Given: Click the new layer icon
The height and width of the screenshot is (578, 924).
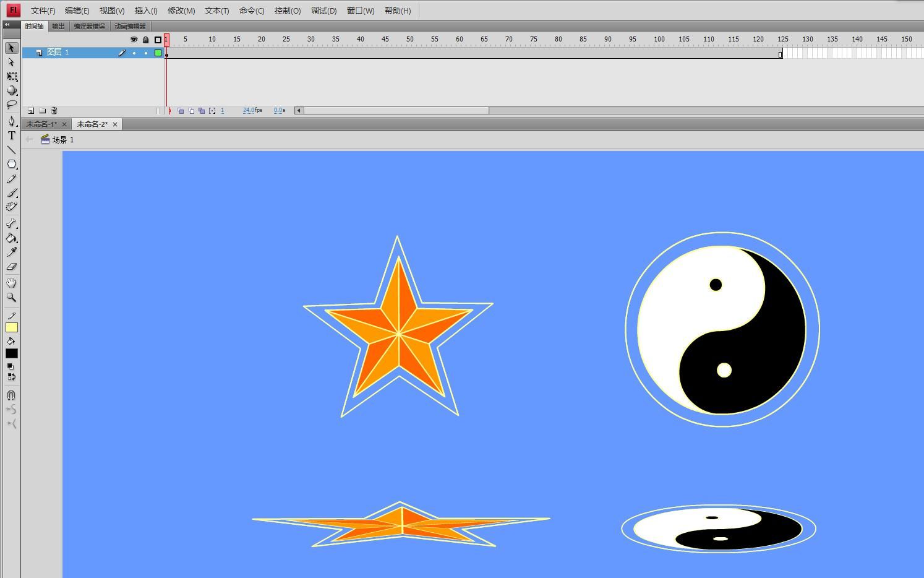Looking at the screenshot, I should pos(31,111).
